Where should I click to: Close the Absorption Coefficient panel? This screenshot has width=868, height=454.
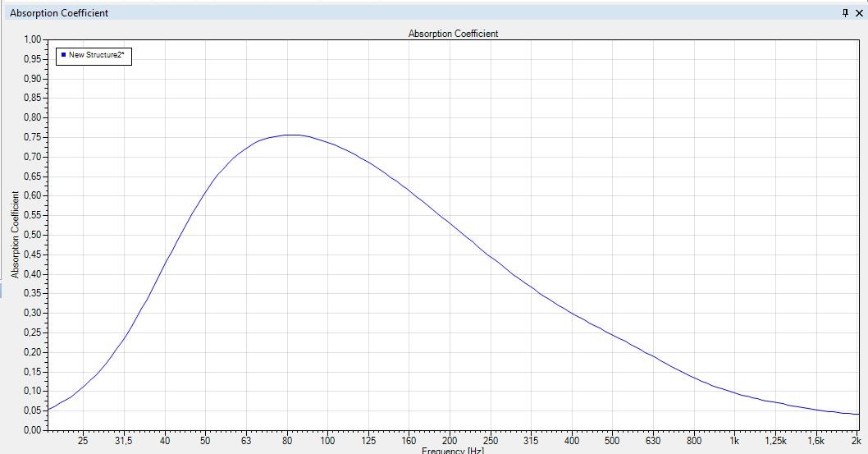(859, 13)
